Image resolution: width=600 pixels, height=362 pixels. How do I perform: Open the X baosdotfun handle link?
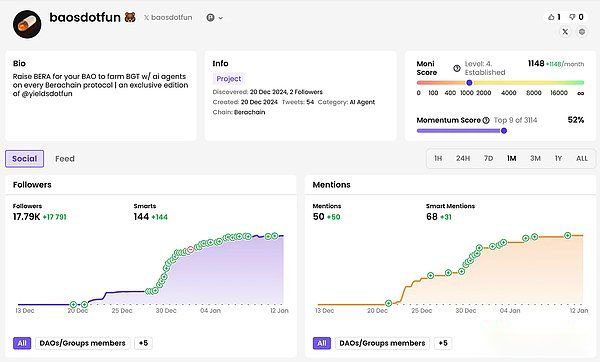point(168,18)
